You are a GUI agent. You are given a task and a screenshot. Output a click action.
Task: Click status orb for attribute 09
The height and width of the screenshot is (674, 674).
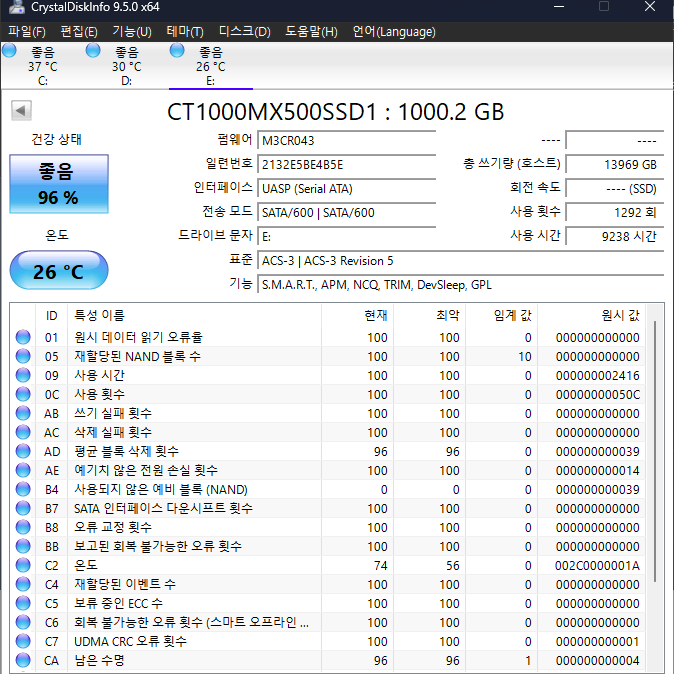(23, 375)
